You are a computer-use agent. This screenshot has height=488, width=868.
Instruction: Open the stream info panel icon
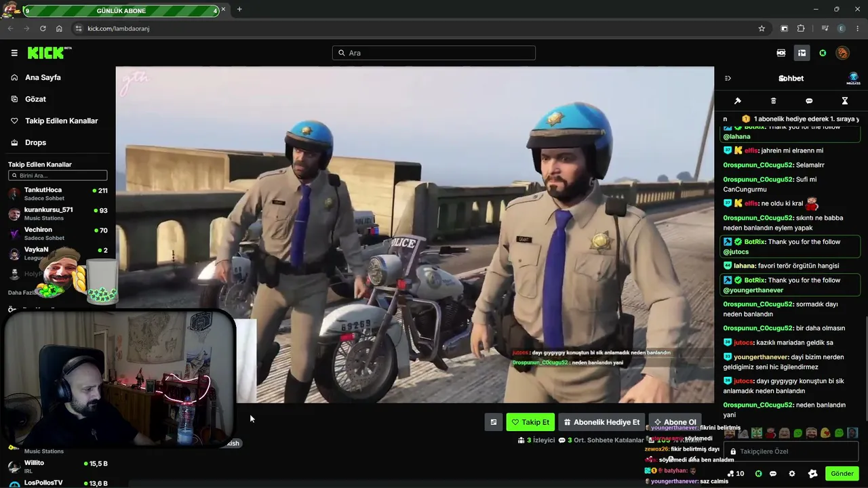coord(494,422)
